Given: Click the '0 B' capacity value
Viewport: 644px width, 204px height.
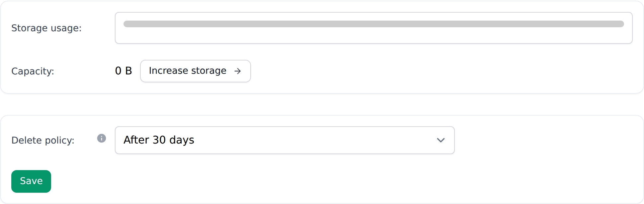Looking at the screenshot, I should coord(123,71).
